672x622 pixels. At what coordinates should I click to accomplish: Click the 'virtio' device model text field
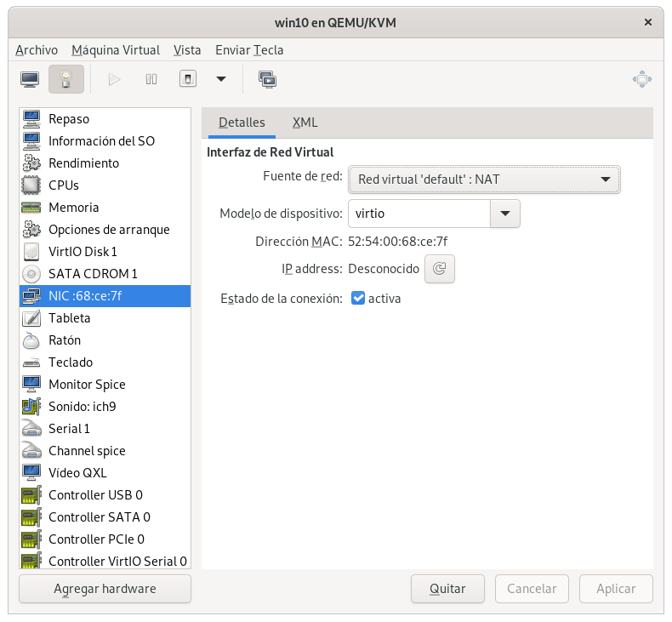(x=419, y=214)
